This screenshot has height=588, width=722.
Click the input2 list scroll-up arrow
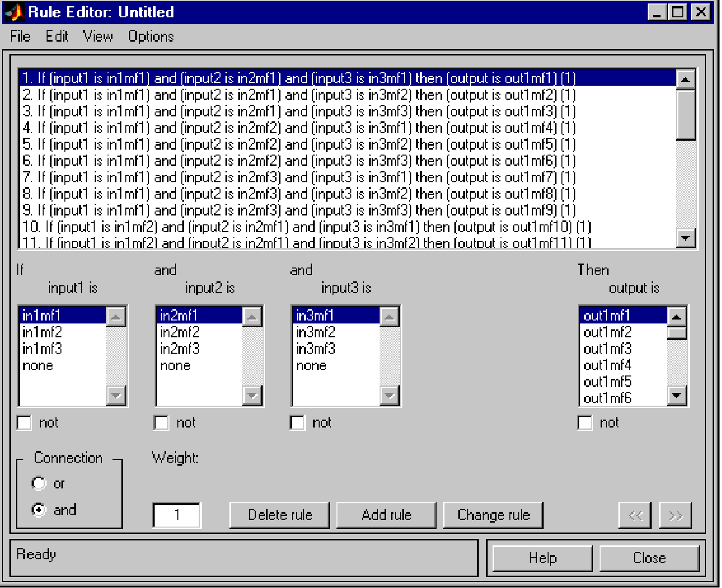point(252,317)
